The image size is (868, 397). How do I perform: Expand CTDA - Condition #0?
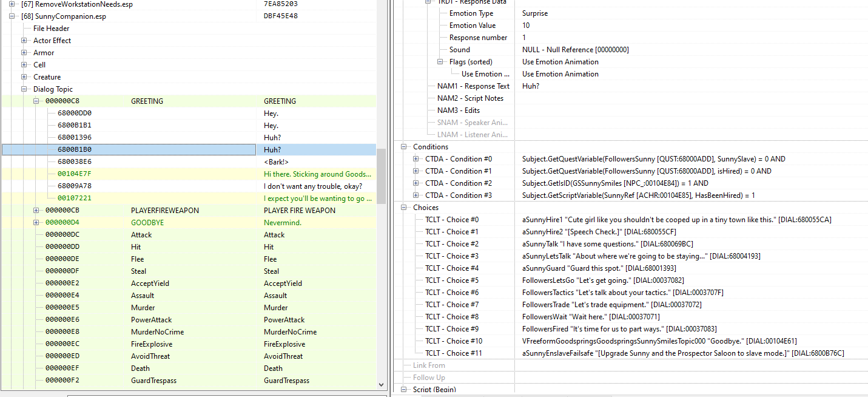[416, 159]
